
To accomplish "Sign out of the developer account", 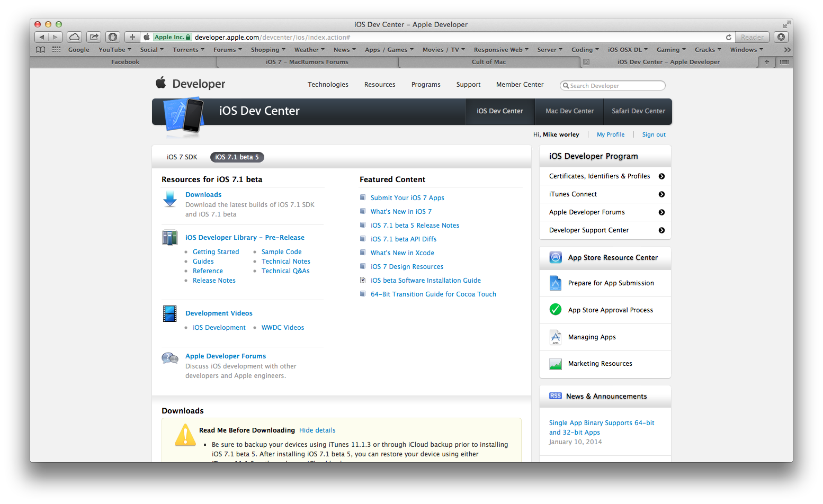I will (653, 134).
